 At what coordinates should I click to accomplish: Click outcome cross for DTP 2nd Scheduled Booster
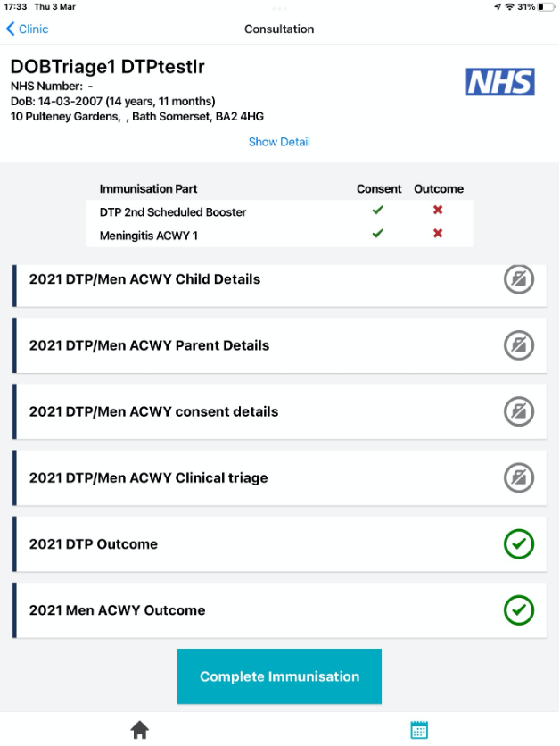[x=438, y=211]
